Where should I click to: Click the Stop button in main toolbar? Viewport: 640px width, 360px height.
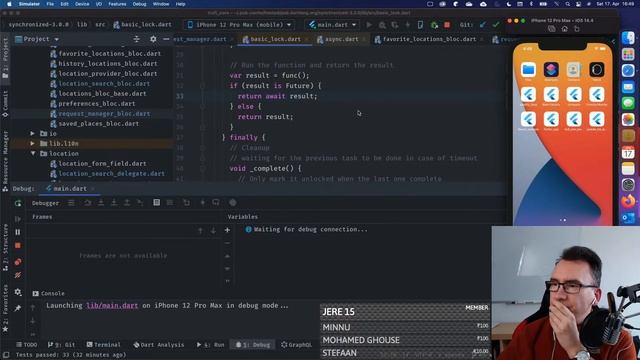(x=447, y=25)
